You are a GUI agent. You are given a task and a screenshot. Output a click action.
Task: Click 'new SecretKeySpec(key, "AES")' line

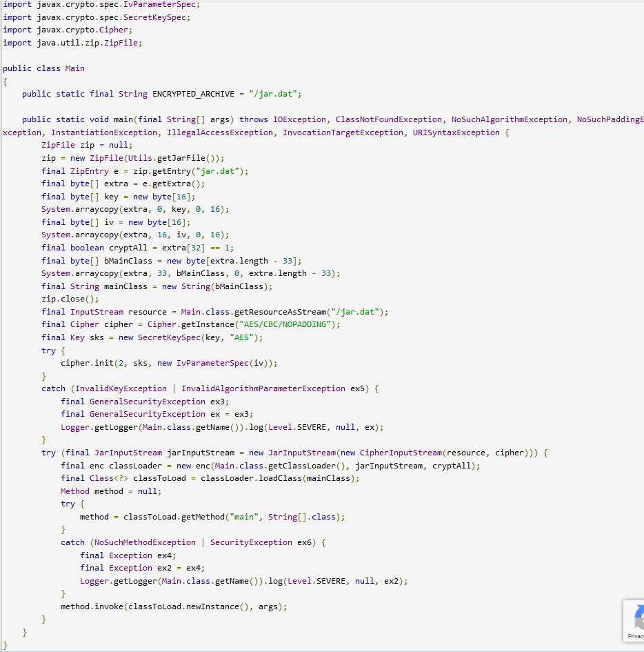tap(152, 337)
